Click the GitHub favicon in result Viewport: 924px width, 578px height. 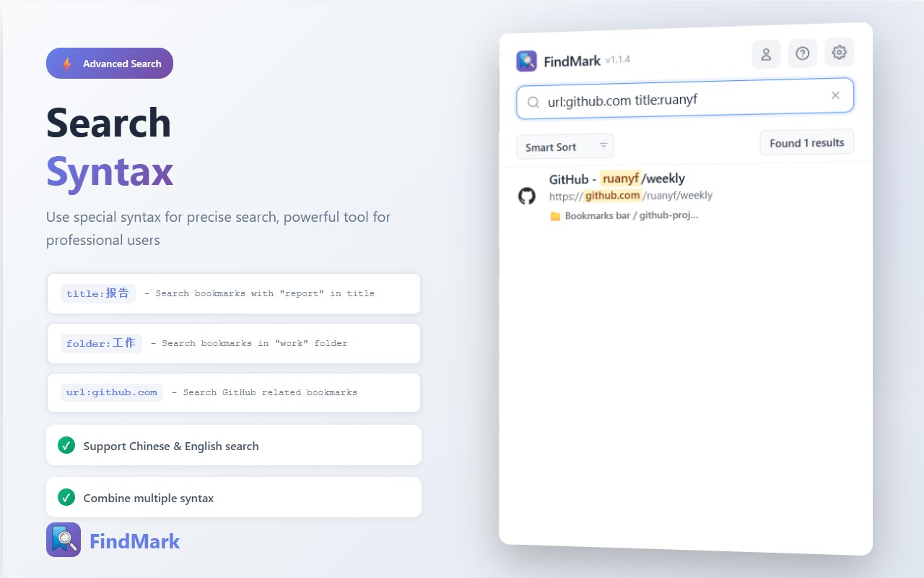click(x=527, y=196)
